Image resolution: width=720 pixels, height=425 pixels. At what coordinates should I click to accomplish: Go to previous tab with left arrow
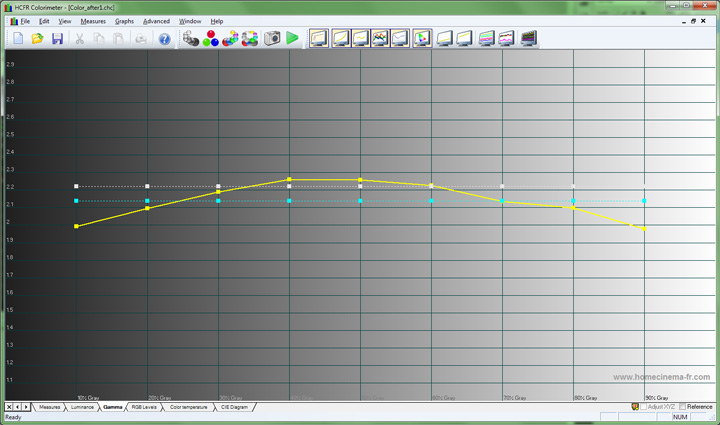coord(17,407)
